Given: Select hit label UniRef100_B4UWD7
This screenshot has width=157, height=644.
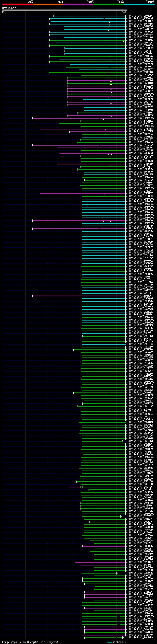Looking at the screenshot, I should pos(141,70).
